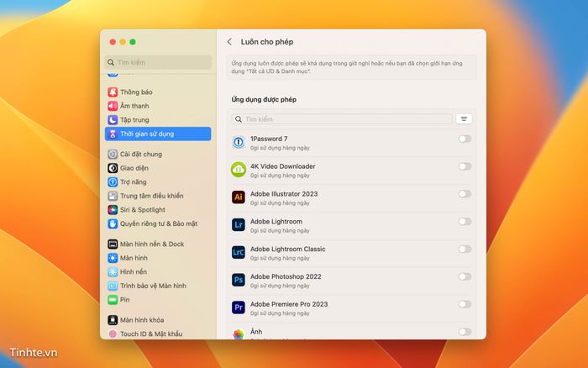588x368 pixels.
Task: Enable Adobe Lightroom Classic toggle
Action: click(465, 249)
